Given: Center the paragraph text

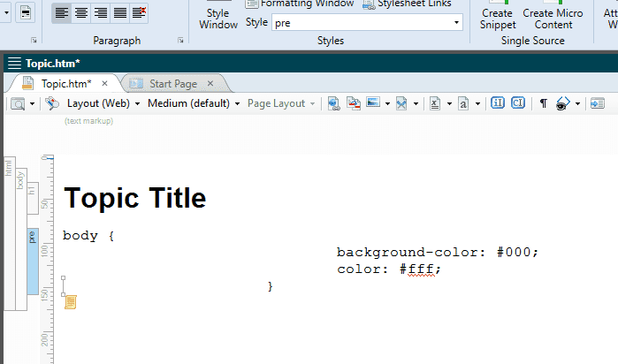Looking at the screenshot, I should coord(80,13).
